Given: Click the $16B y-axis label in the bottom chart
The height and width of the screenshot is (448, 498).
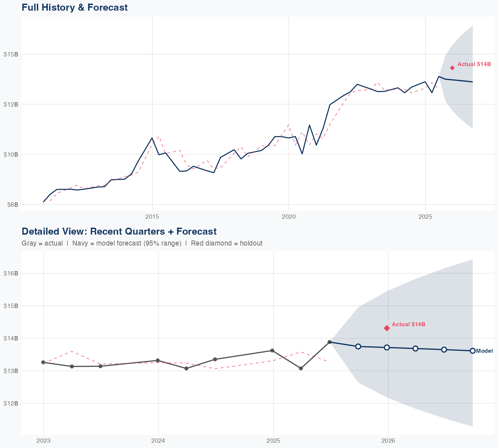Looking at the screenshot, I should coord(11,273).
